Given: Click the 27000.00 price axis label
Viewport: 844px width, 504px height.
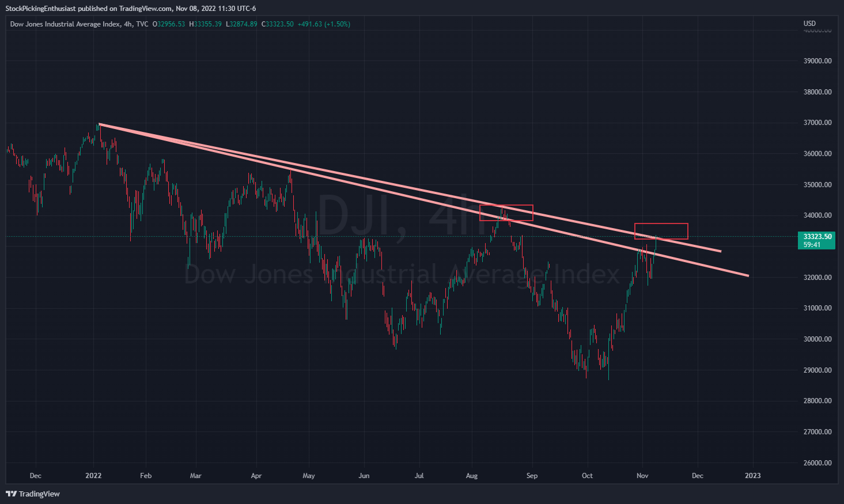Looking at the screenshot, I should click(x=817, y=432).
